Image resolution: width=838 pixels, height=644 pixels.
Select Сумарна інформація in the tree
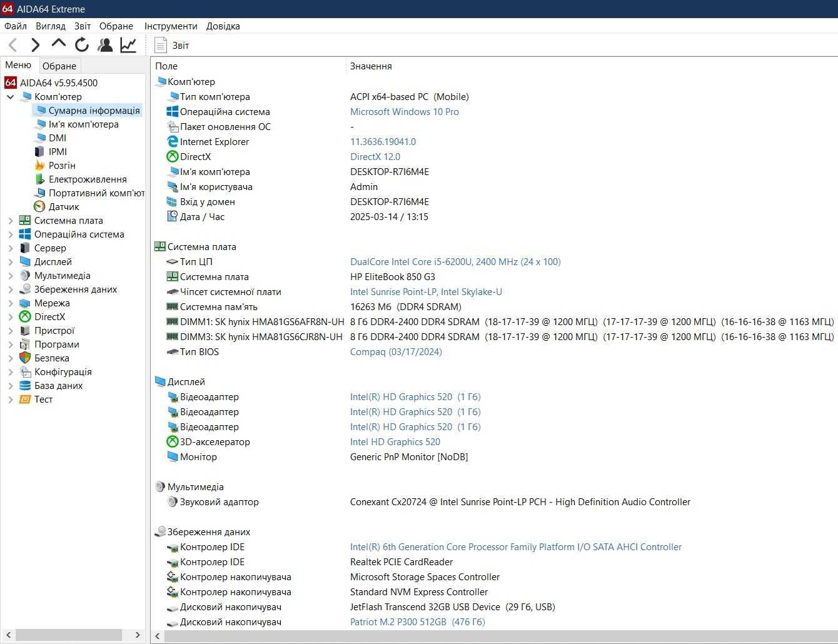pos(94,111)
